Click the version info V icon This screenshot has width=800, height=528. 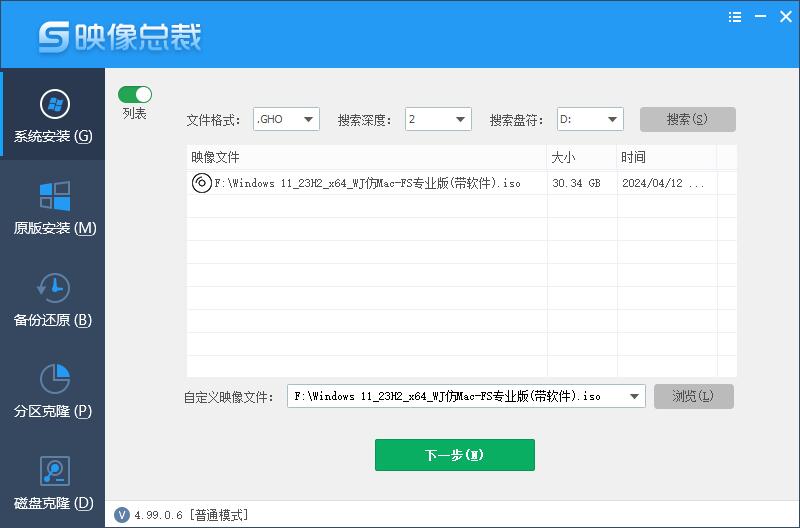(122, 515)
